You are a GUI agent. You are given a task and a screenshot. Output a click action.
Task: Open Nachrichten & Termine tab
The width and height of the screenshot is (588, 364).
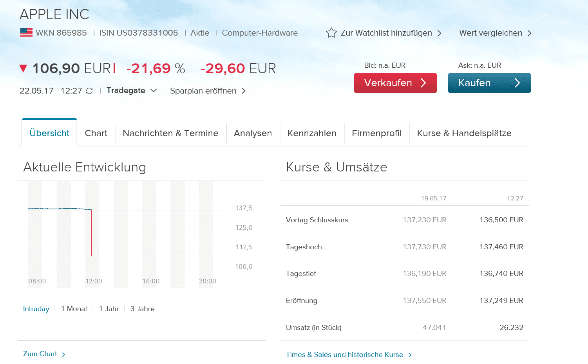170,133
